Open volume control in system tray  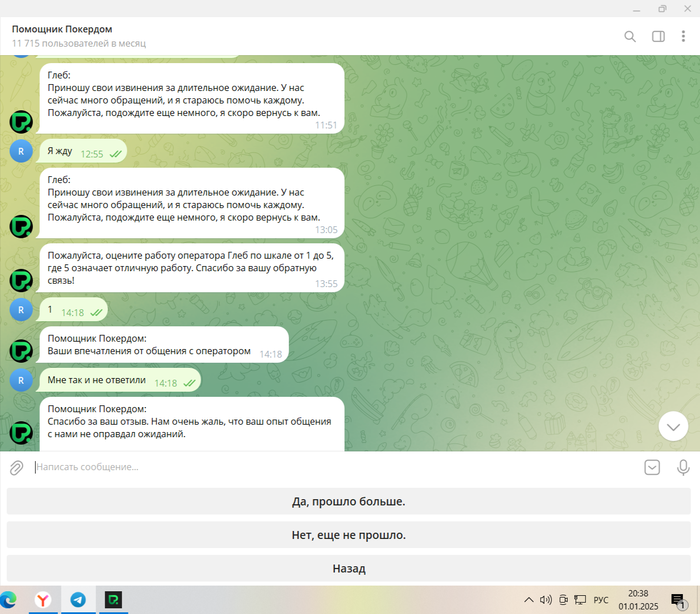pyautogui.click(x=546, y=600)
